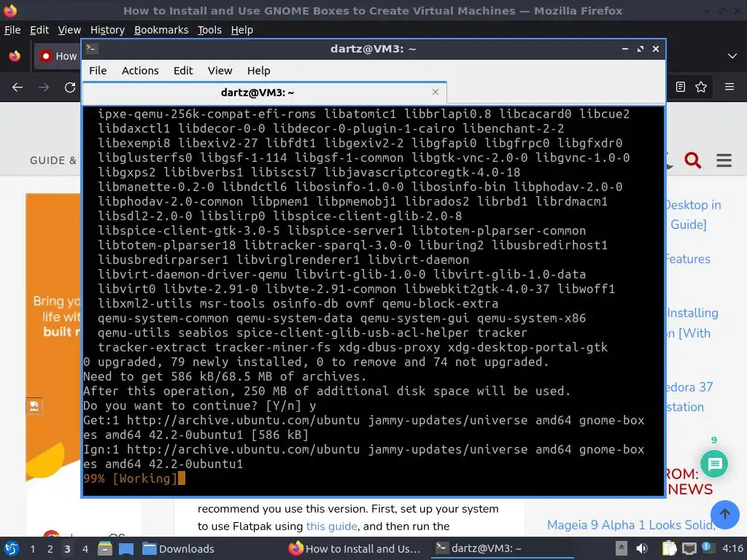Switch to workspace 4
Screen dimensions: 747x560
click(x=85, y=548)
